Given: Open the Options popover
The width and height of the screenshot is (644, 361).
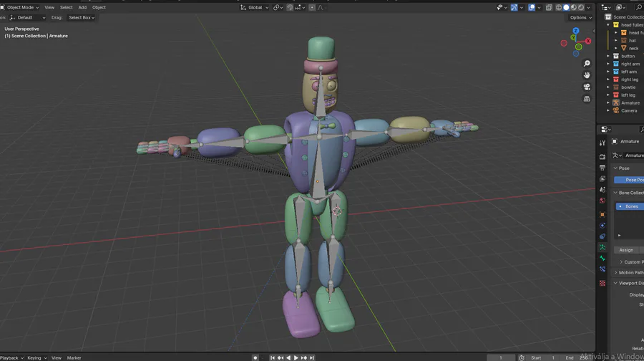Looking at the screenshot, I should tap(581, 18).
